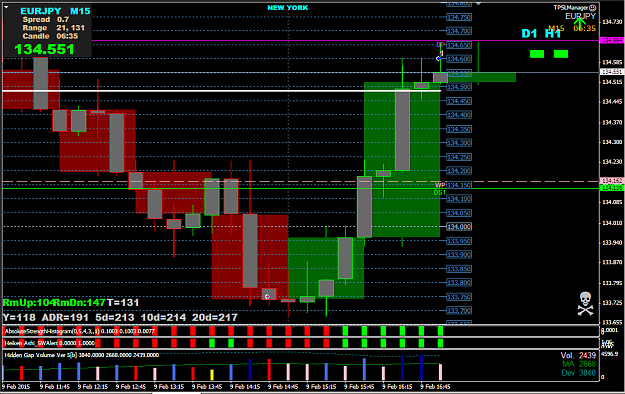
Task: Click the green up arrow under EURJPY
Action: point(580,24)
